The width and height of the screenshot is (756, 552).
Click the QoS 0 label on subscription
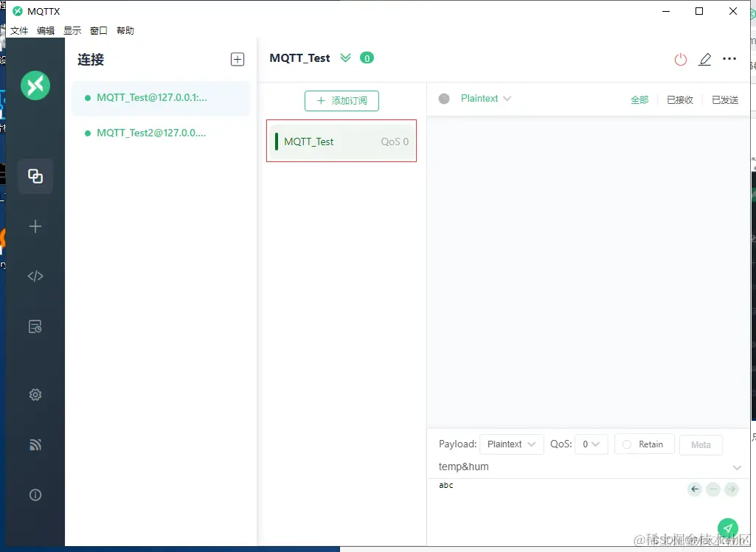pos(395,142)
